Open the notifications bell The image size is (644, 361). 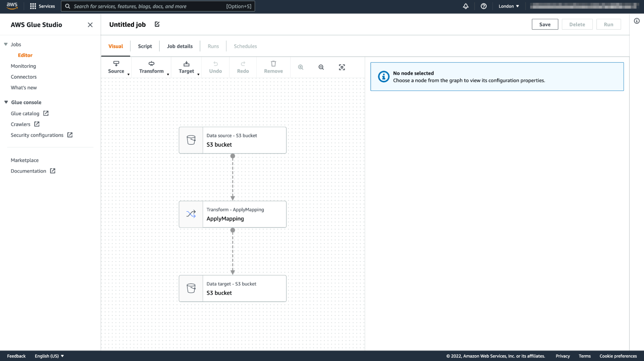tap(465, 6)
